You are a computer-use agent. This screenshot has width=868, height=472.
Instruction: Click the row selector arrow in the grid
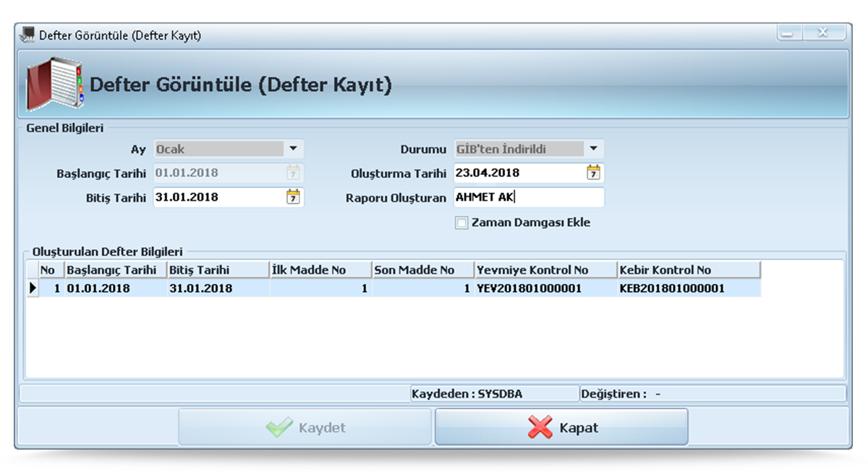click(x=33, y=288)
